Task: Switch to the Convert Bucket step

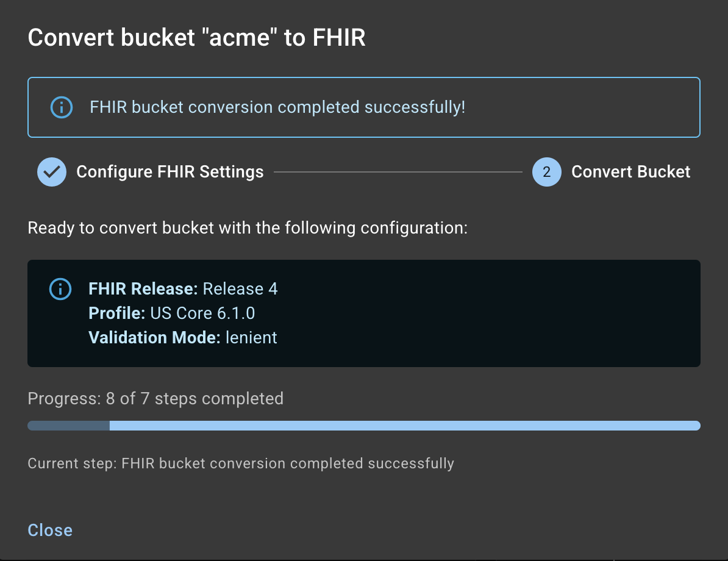Action: point(630,172)
